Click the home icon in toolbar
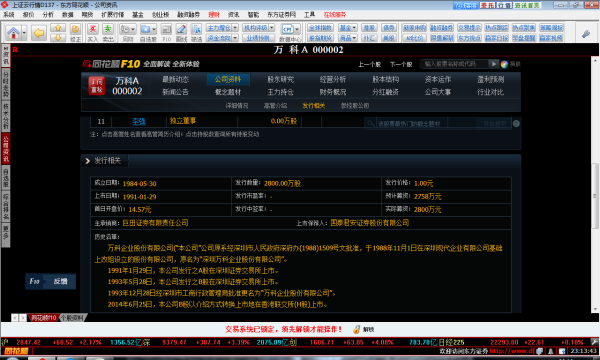This screenshot has height=360, width=600. tap(13, 33)
